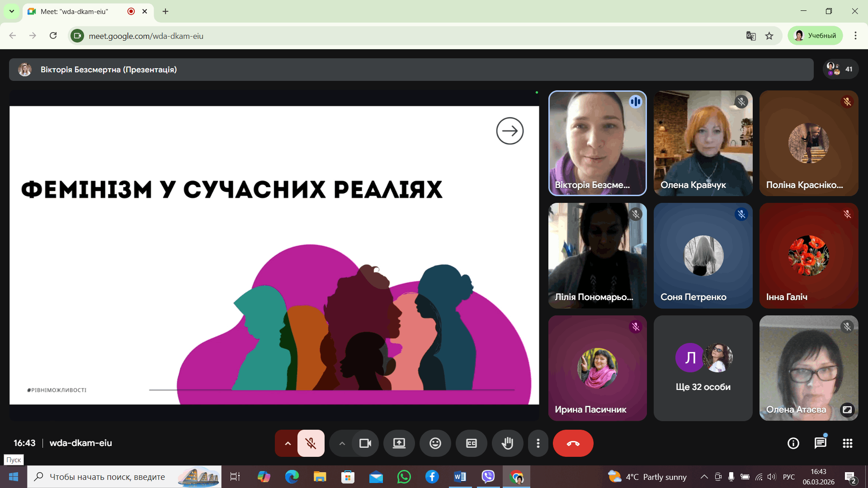Viewport: 868px width, 488px height.
Task: Click the "Ще 32 особи" tile
Action: [703, 368]
